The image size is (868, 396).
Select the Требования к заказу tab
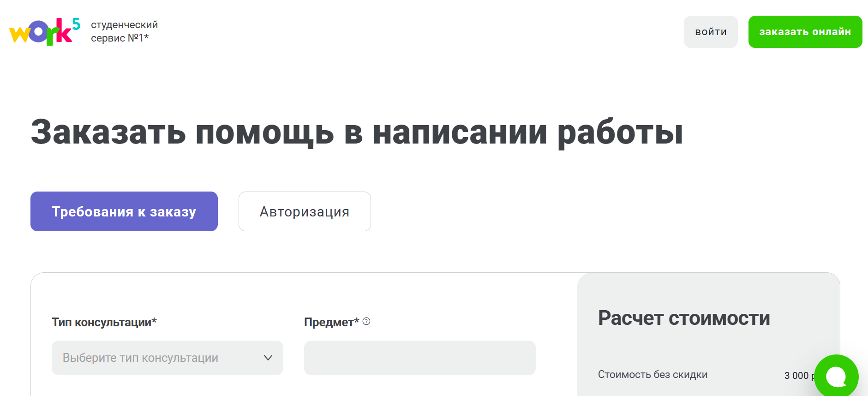(x=124, y=211)
